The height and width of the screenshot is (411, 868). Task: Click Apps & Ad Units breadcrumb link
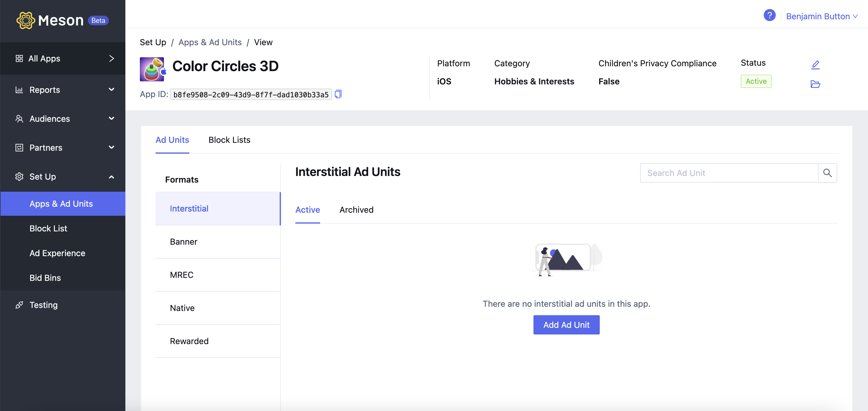(210, 42)
